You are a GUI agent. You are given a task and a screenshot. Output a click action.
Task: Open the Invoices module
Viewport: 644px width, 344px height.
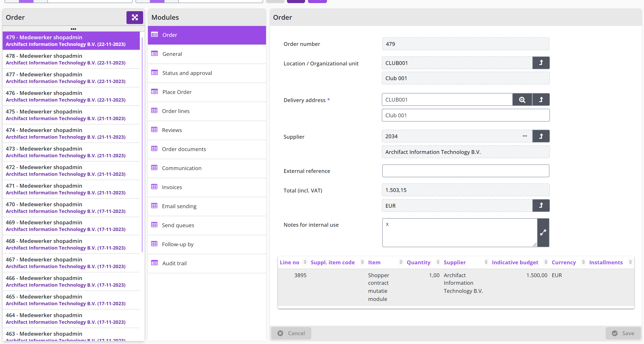207,187
